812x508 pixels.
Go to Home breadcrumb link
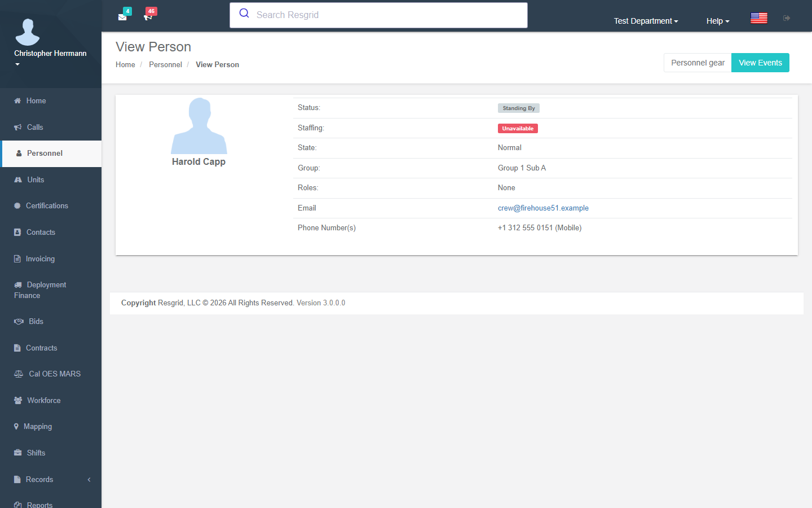click(125, 65)
